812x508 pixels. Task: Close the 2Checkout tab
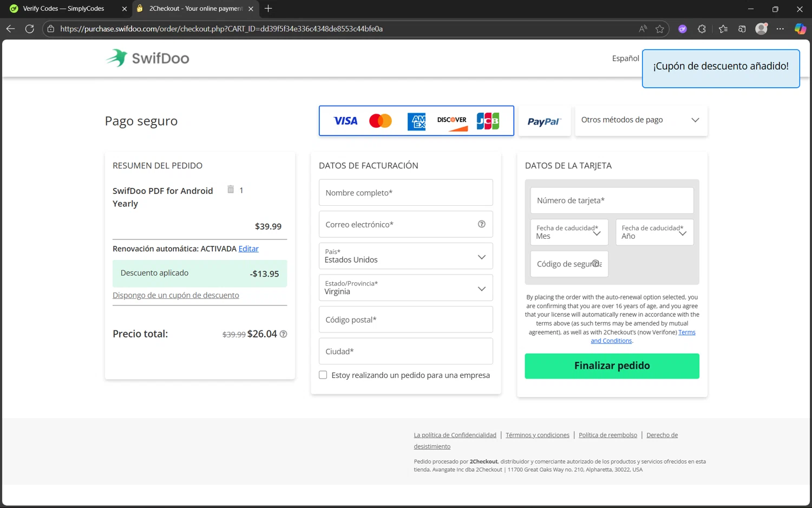[251, 9]
